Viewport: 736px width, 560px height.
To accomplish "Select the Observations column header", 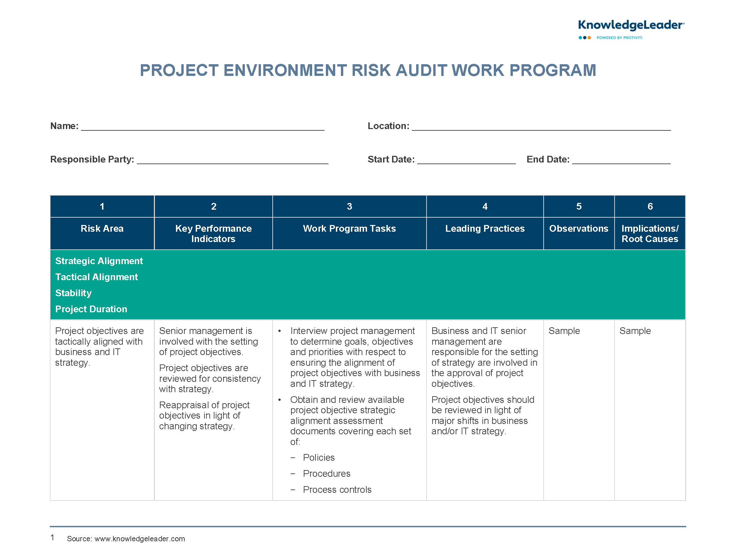I will pyautogui.click(x=578, y=228).
